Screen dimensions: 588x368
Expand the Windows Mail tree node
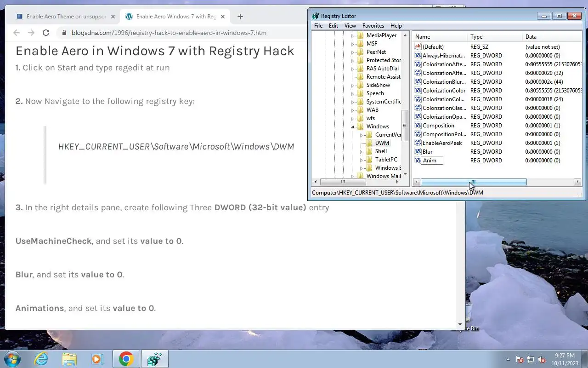click(352, 177)
